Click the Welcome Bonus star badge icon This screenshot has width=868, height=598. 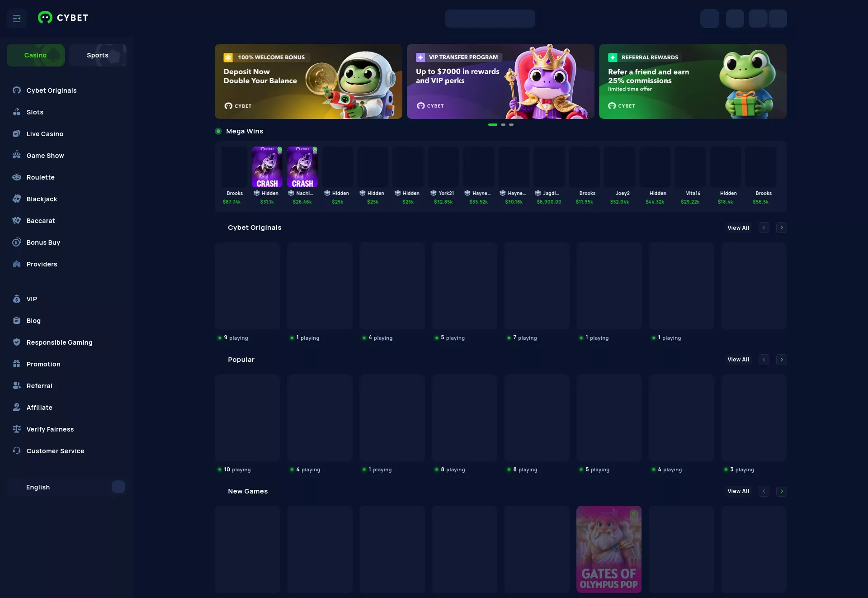click(x=228, y=57)
